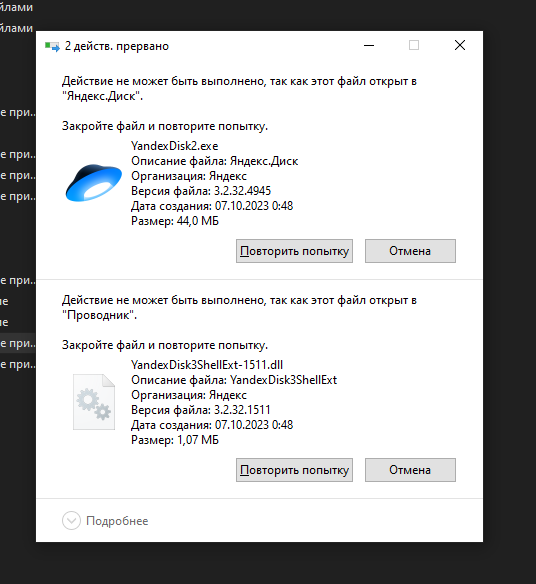Click the Подробнее label text
This screenshot has height=584, width=536.
(117, 521)
